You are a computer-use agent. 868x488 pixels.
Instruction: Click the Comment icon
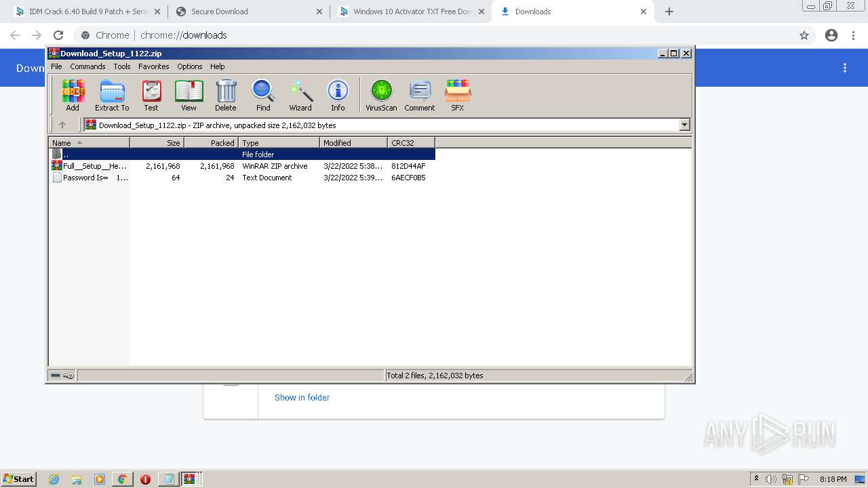[420, 95]
